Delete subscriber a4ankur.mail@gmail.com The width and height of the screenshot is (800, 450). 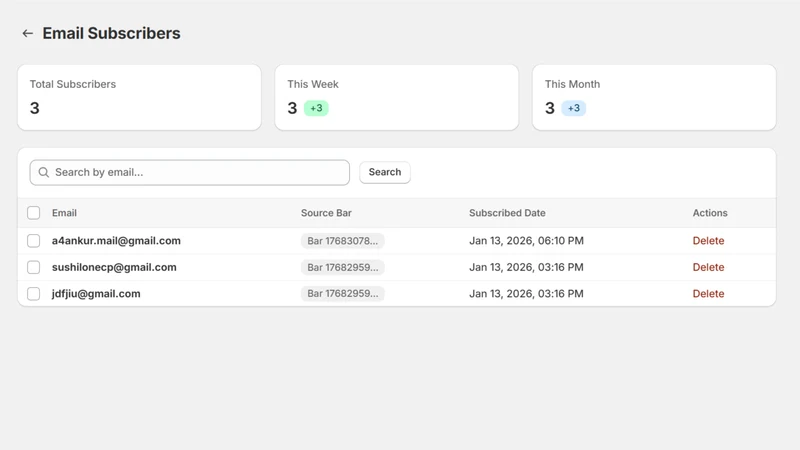click(708, 241)
